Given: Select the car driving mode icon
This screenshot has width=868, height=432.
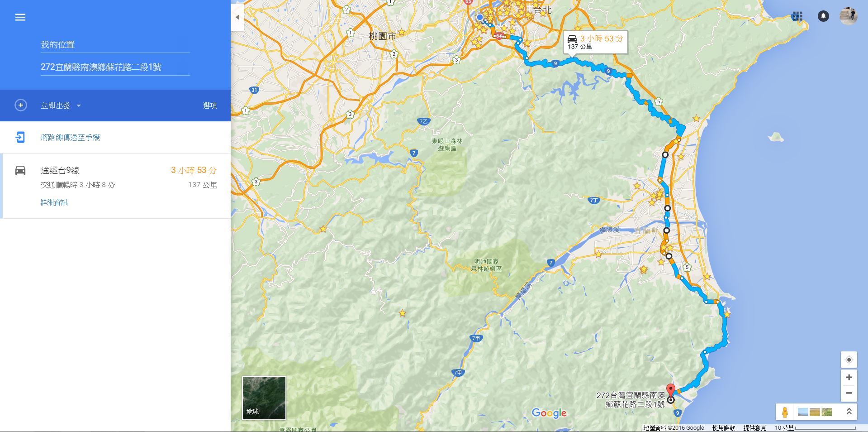Looking at the screenshot, I should [20, 170].
